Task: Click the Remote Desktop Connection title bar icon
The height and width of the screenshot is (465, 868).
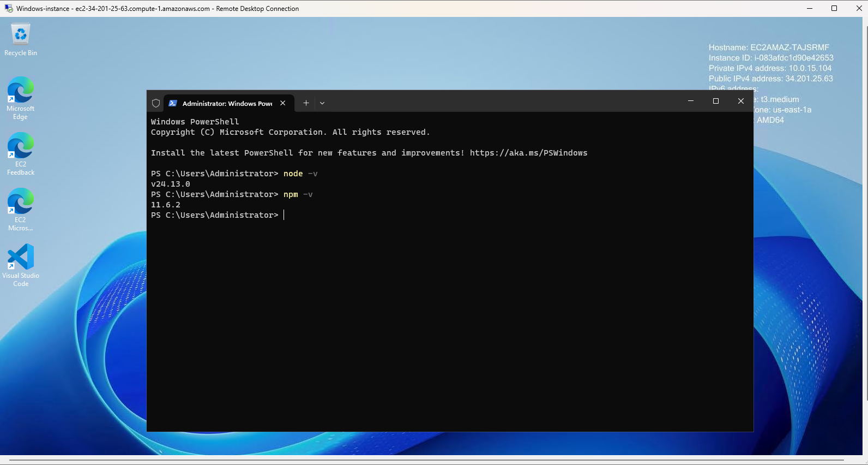Action: tap(9, 8)
